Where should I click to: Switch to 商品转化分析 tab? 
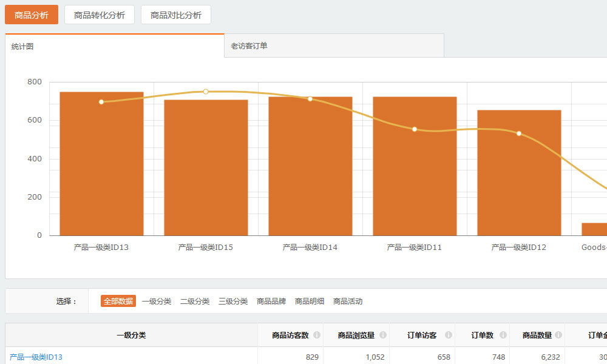100,15
